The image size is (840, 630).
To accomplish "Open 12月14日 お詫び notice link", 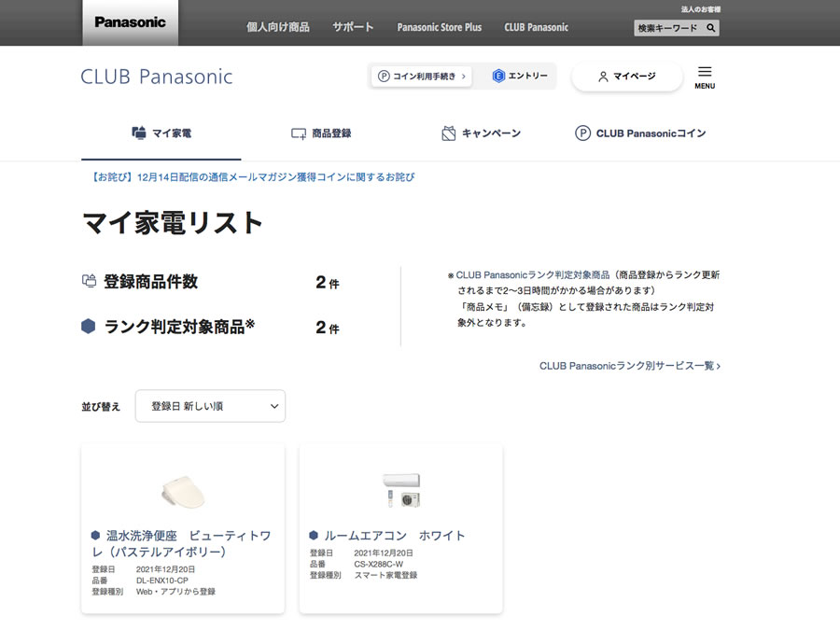I will click(252, 177).
